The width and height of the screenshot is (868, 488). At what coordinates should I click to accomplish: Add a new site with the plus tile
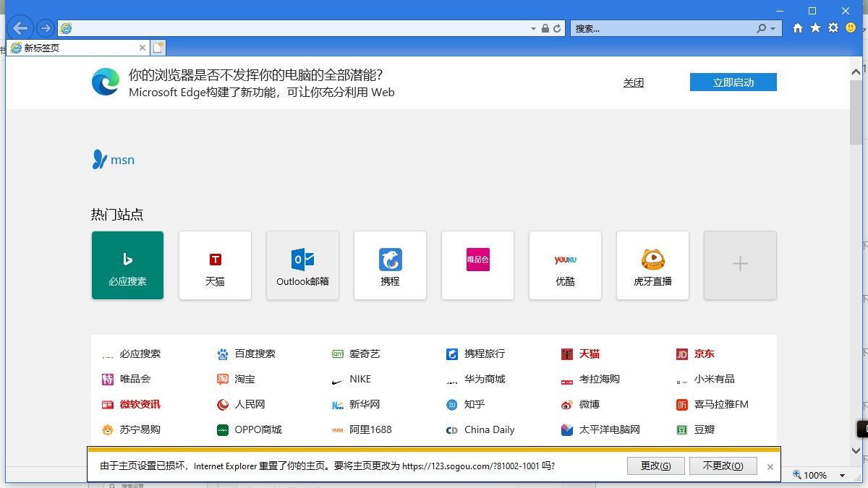click(739, 265)
